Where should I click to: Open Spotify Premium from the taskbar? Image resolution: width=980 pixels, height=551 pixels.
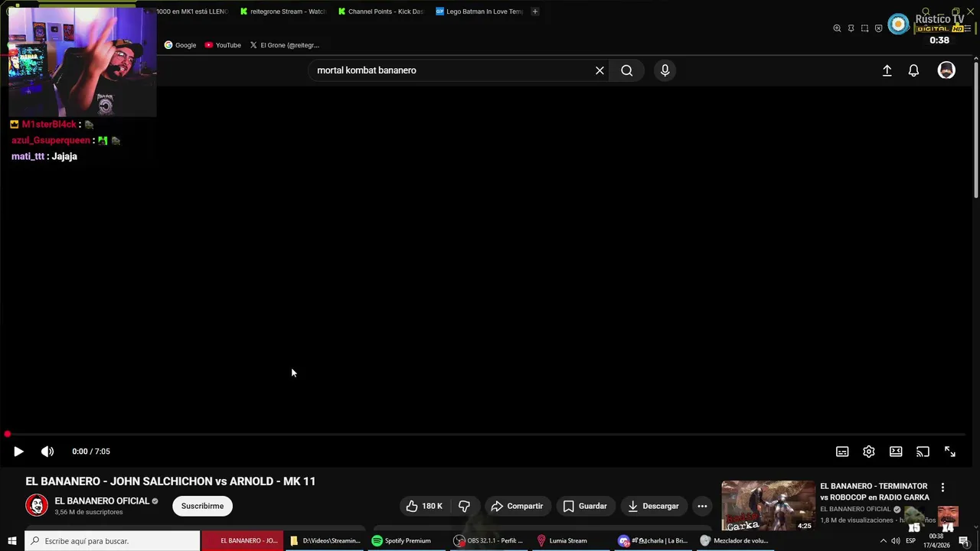407,541
